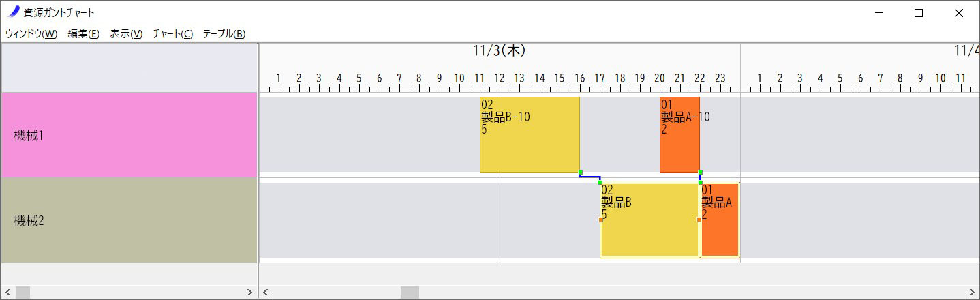980x300 pixels.
Task: Click the right arrow of the chart scrollbar
Action: coord(973,292)
